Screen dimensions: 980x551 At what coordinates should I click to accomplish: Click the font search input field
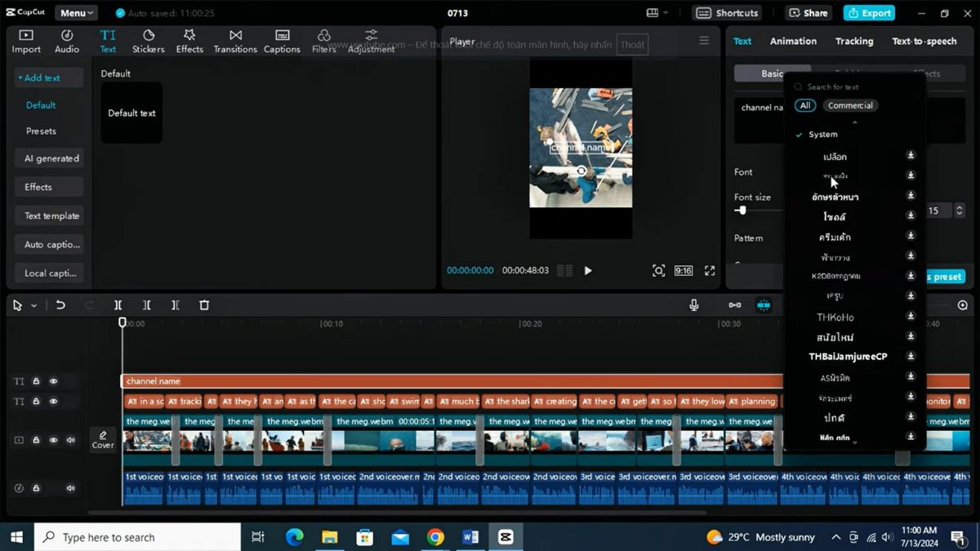tap(849, 87)
